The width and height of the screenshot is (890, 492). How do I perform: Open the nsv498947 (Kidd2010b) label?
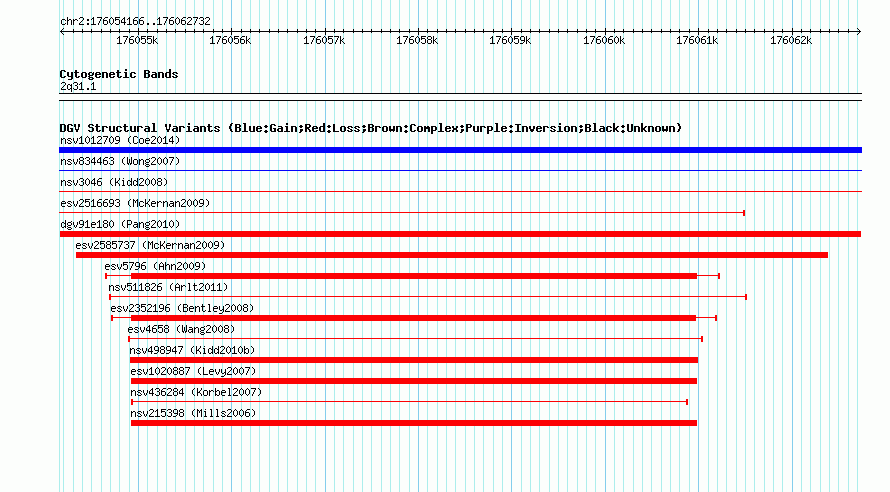pos(192,350)
